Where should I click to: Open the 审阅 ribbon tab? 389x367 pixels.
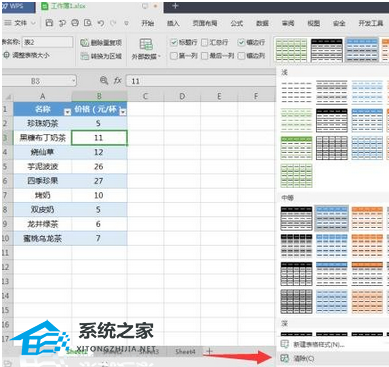click(288, 23)
